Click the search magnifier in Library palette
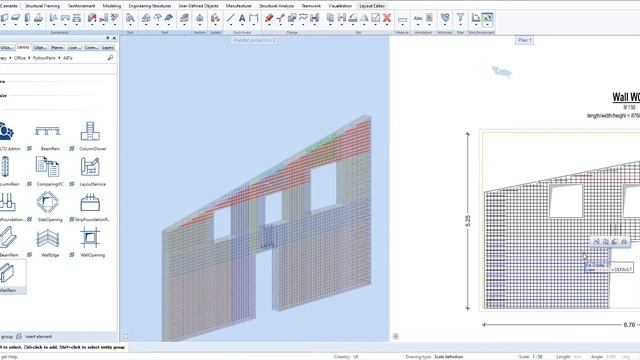Viewport: 640px width, 360px height. [x=110, y=58]
